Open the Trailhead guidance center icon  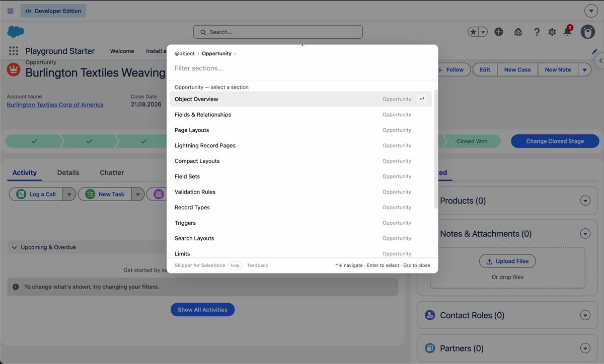tap(518, 32)
